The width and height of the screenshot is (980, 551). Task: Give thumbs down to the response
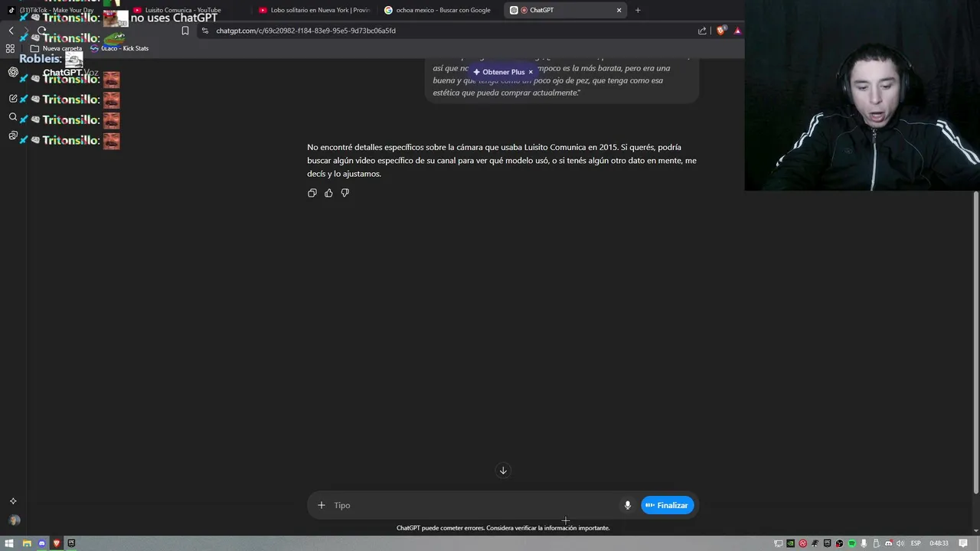point(345,193)
